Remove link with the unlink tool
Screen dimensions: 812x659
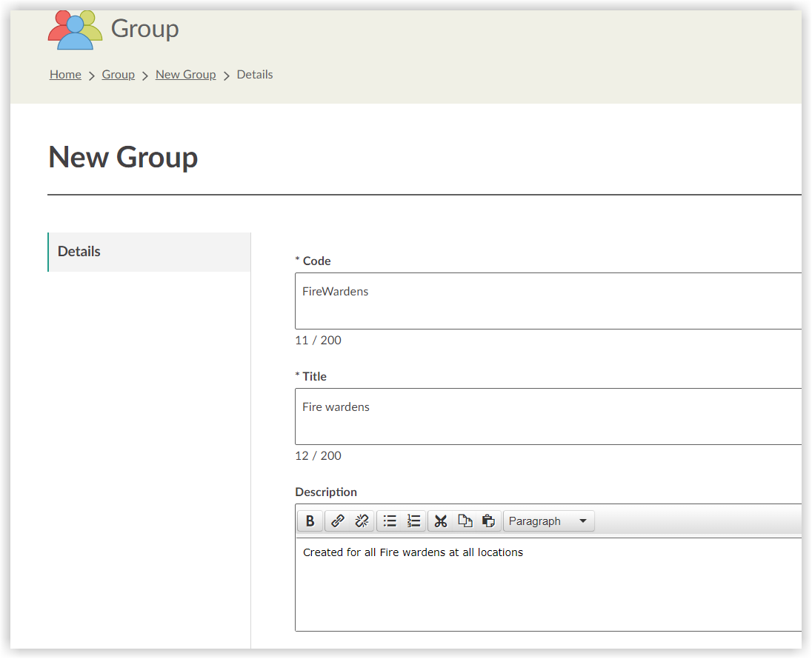[x=361, y=521]
